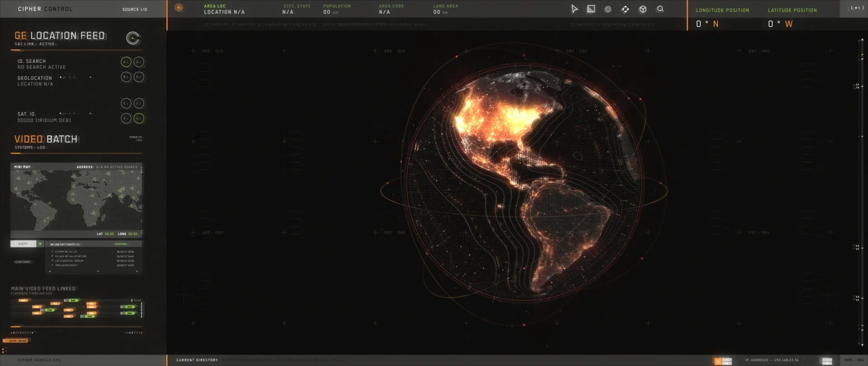The width and height of the screenshot is (868, 366).
Task: Click the orange record indicator near AREA LOC
Action: [179, 7]
